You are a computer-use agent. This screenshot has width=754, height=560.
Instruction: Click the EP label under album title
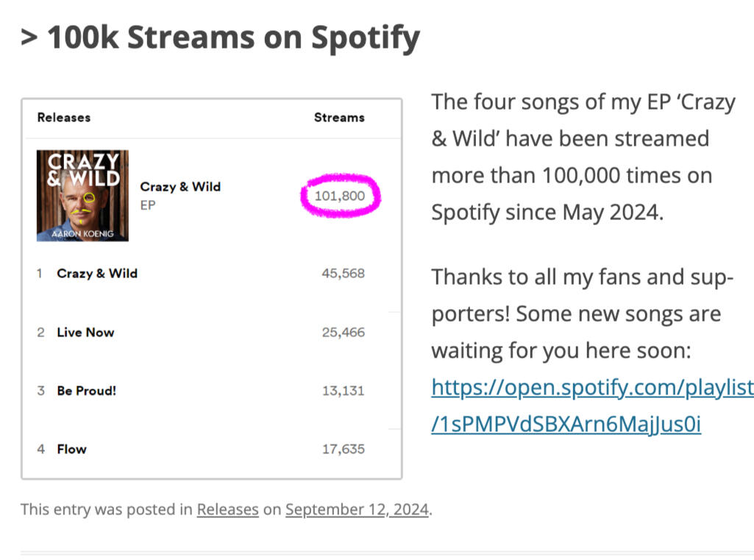(x=148, y=205)
